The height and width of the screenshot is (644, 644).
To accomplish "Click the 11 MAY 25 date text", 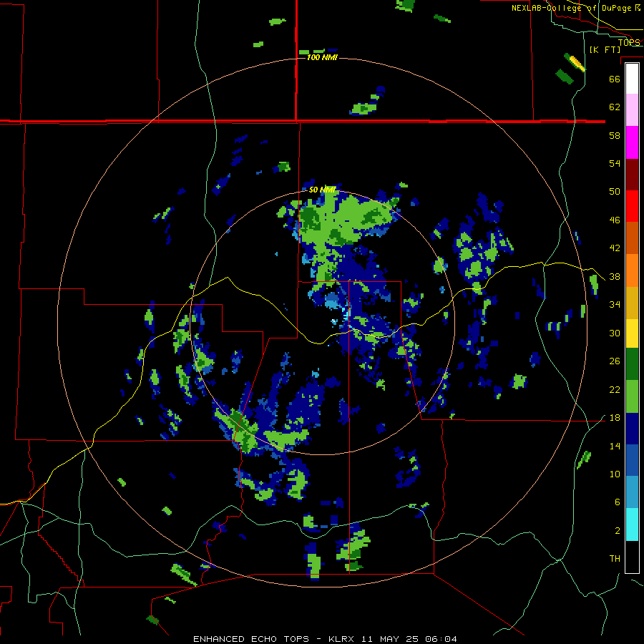I will click(390, 639).
